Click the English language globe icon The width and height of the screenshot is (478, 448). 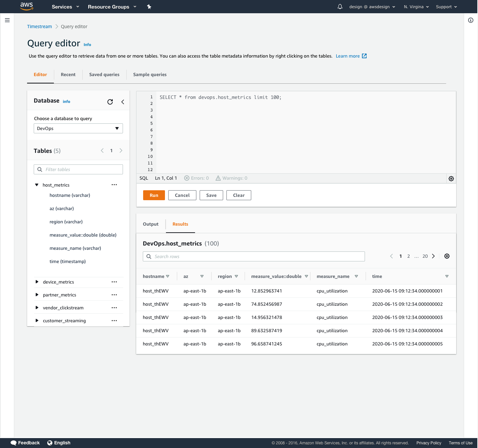click(x=50, y=443)
